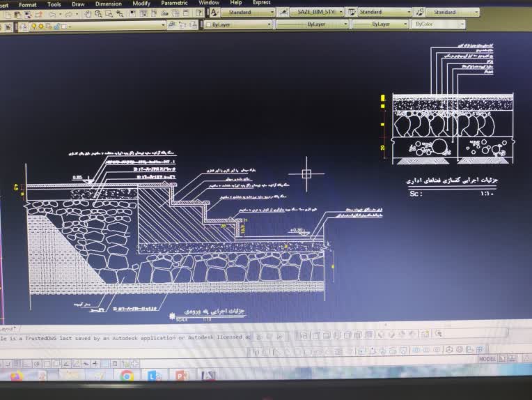Open the Modify menu
The width and height of the screenshot is (532, 400).
pos(141,3)
